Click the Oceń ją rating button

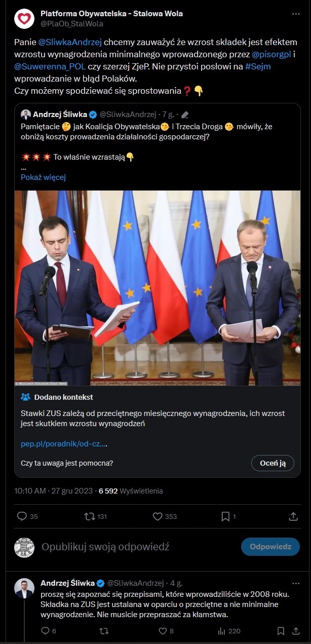(x=273, y=463)
